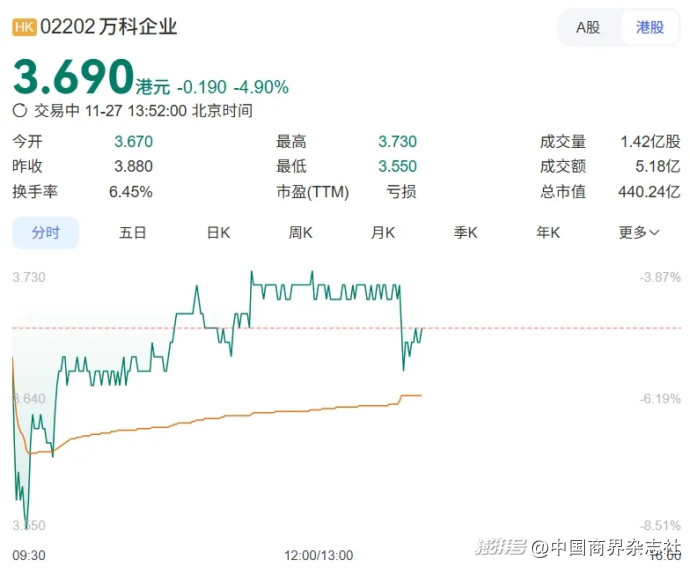Expand the 更多 chart options dropdown

tap(639, 233)
